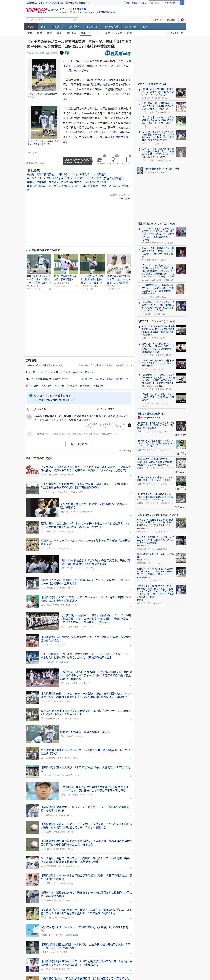Open the トップ tab in main navigation
This screenshot has height=980, width=210.
pyautogui.click(x=31, y=27)
